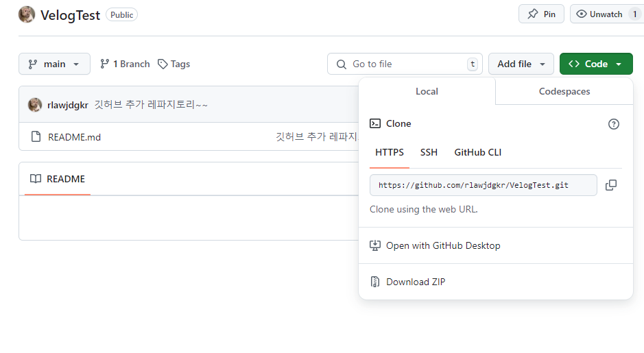
Task: Select the SSH clone tab
Action: [x=429, y=152]
